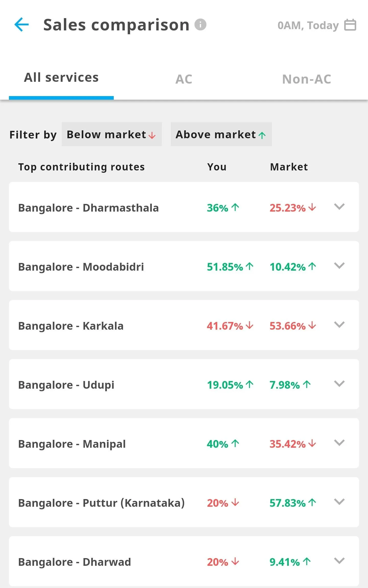The height and width of the screenshot is (588, 368).
Task: Toggle the Below market filter
Action: (111, 134)
